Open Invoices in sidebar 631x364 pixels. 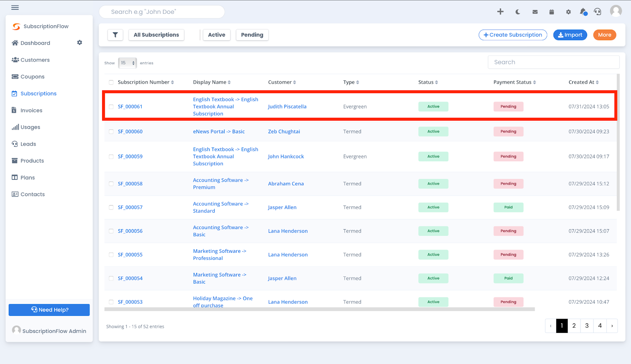point(27,110)
